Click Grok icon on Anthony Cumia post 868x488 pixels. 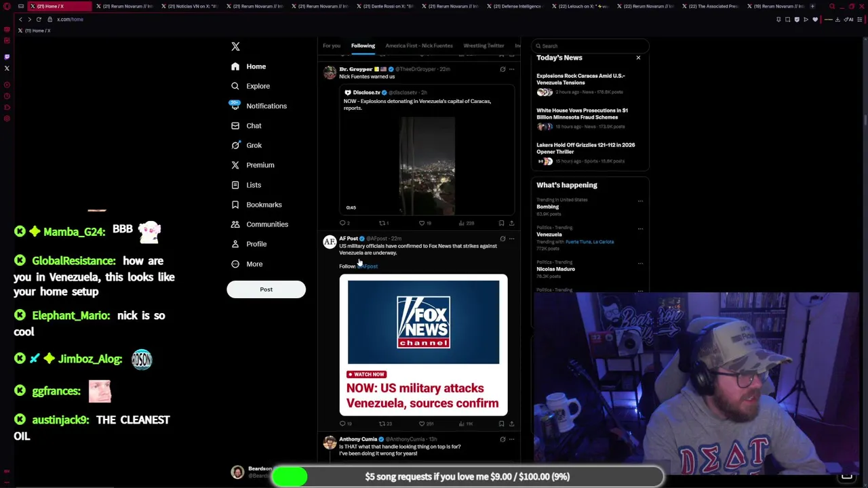point(502,439)
